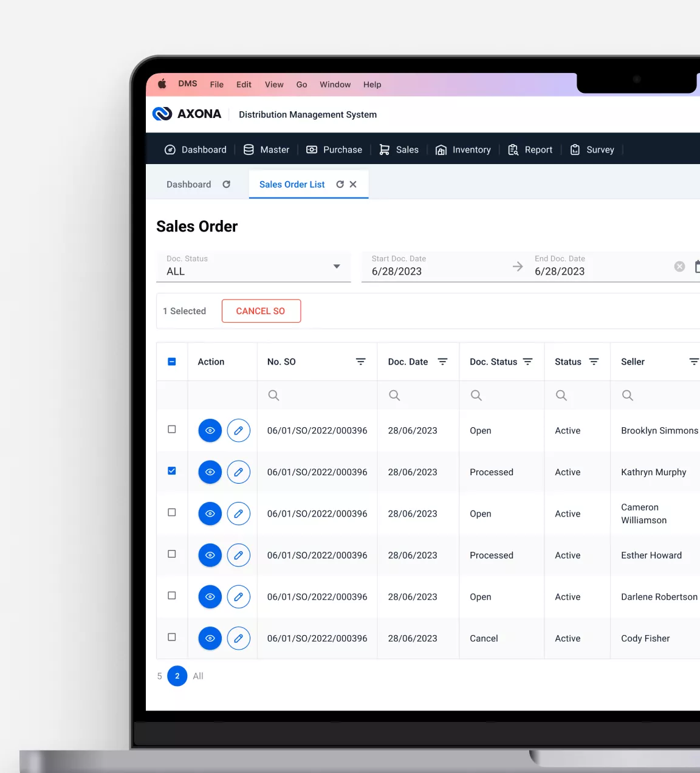Click edit pencil icon for Cody Fisher order
The width and height of the screenshot is (700, 773).
238,638
